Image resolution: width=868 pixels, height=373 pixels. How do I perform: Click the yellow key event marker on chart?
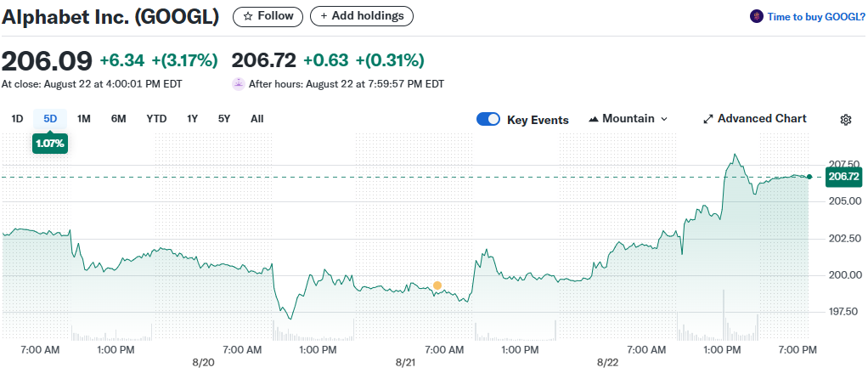437,285
